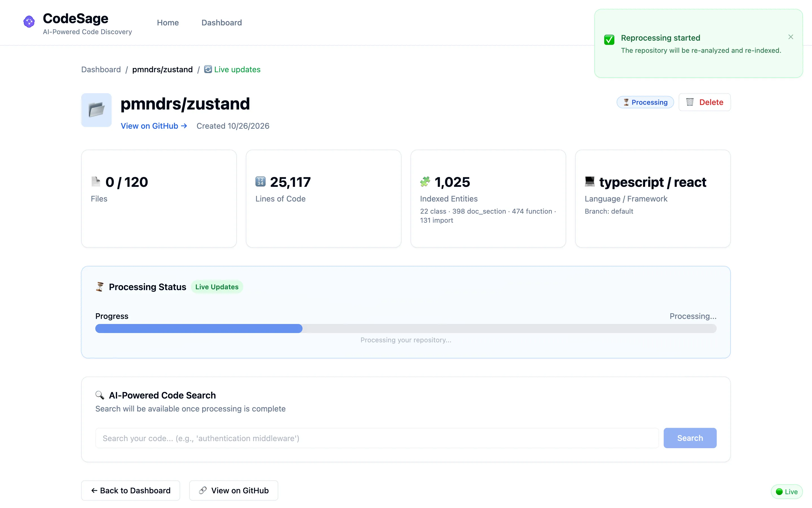Click the magnifying glass icon by Code Search
This screenshot has width=812, height=508.
(x=100, y=395)
